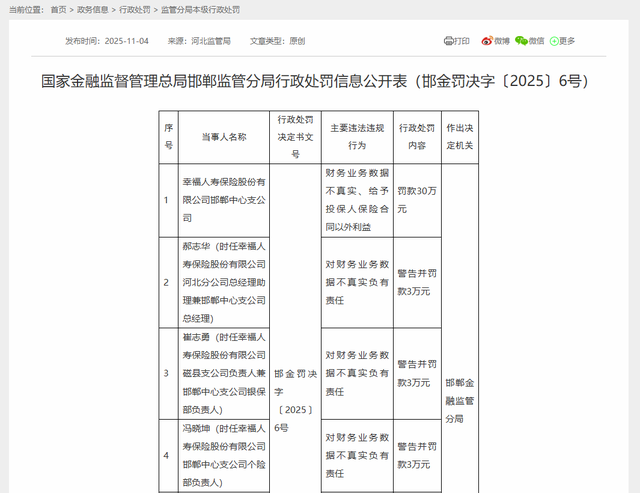Image resolution: width=640 pixels, height=493 pixels.
Task: Click cell 罚款30万元
Action: (x=417, y=200)
